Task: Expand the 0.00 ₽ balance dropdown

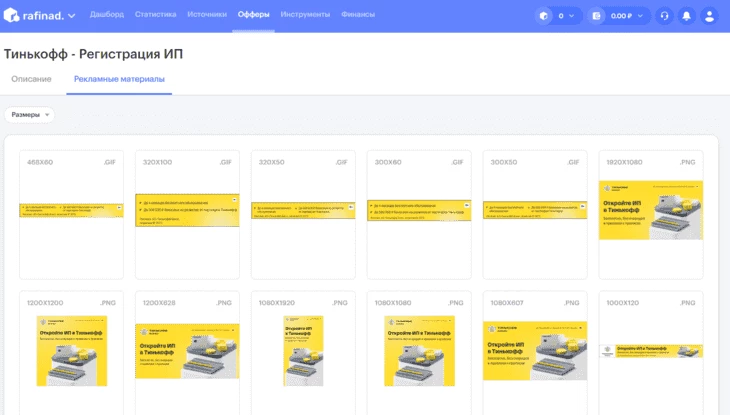Action: (x=640, y=16)
